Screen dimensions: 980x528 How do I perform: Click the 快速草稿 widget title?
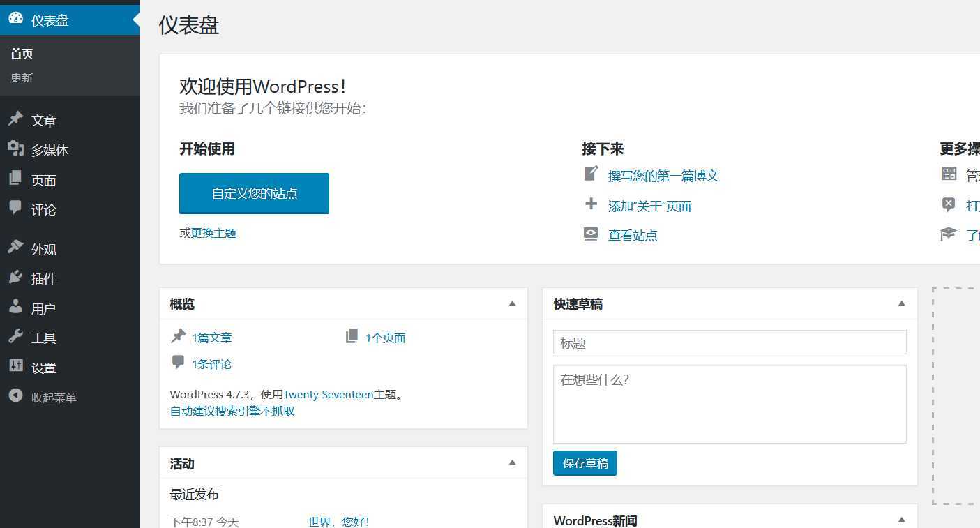578,304
